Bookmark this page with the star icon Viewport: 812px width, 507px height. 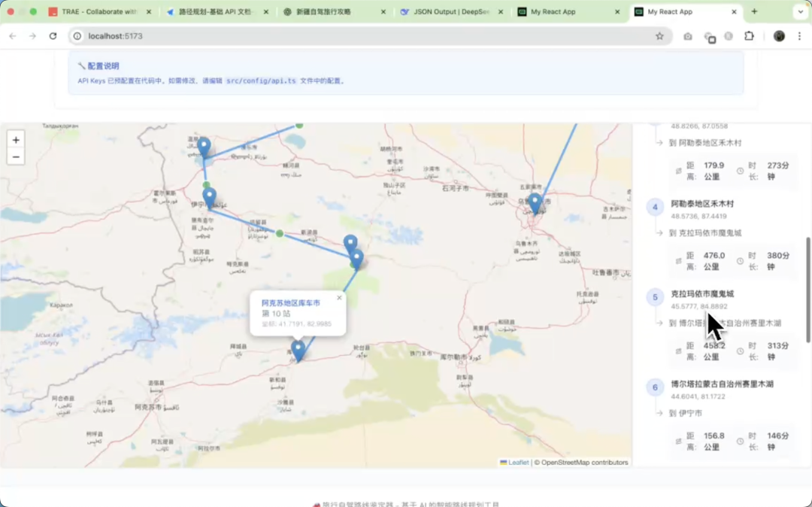click(659, 36)
